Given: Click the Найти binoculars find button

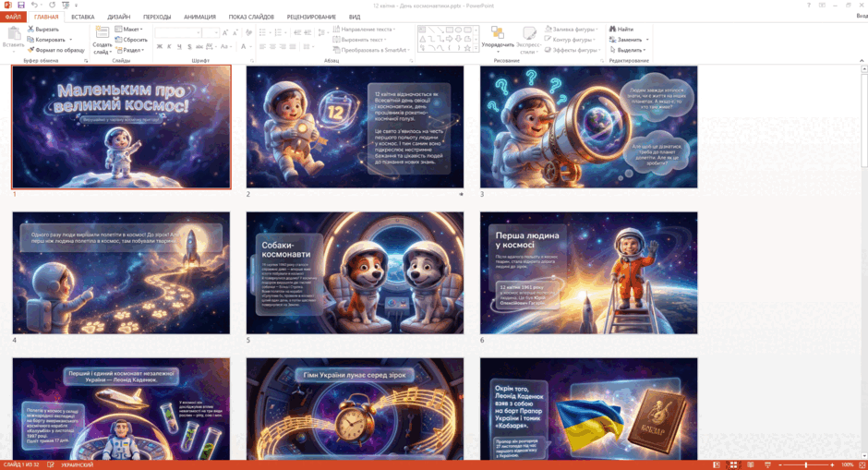Looking at the screenshot, I should (621, 29).
